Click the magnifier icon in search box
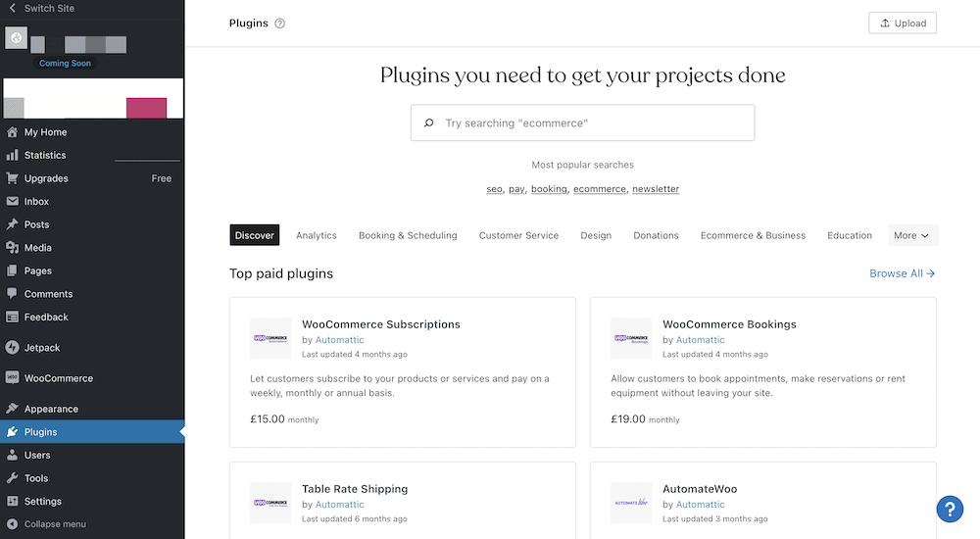The height and width of the screenshot is (539, 980). click(429, 123)
